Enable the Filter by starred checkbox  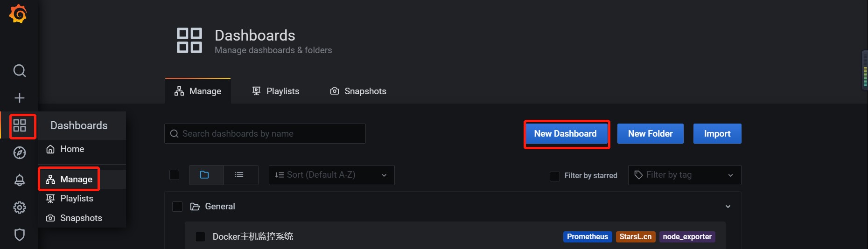[x=555, y=176]
